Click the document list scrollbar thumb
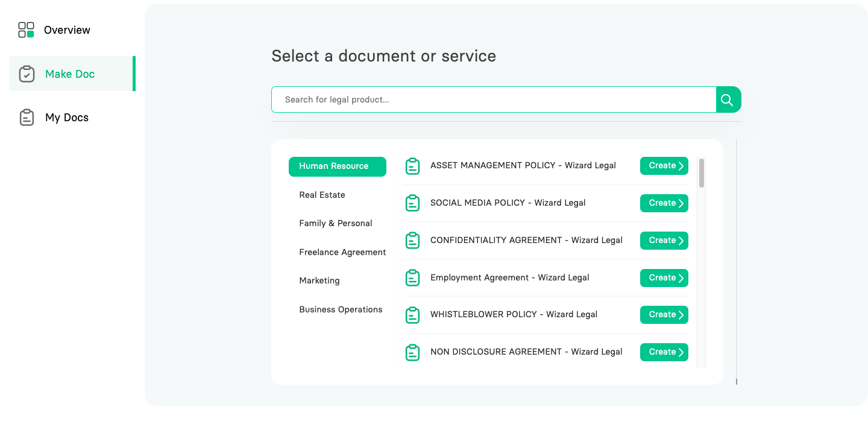 (702, 172)
